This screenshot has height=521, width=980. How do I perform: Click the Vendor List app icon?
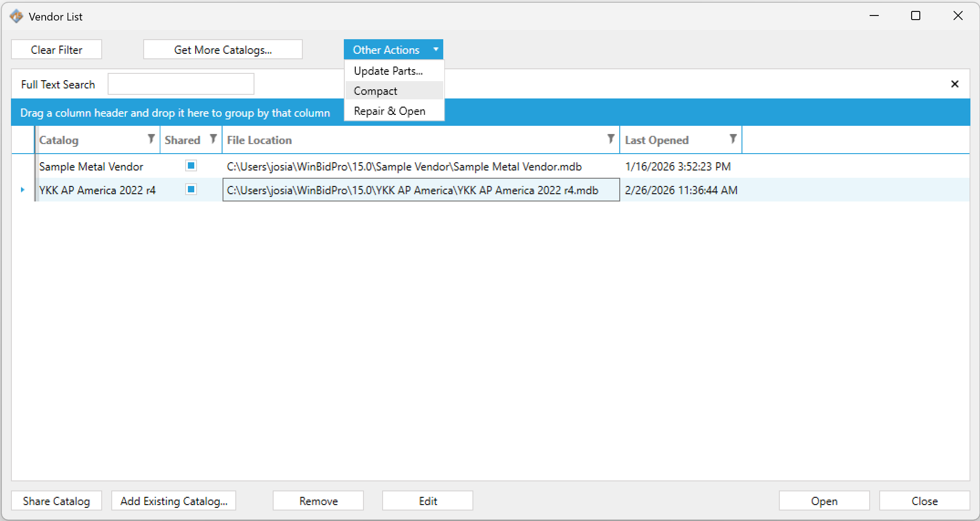[x=16, y=16]
